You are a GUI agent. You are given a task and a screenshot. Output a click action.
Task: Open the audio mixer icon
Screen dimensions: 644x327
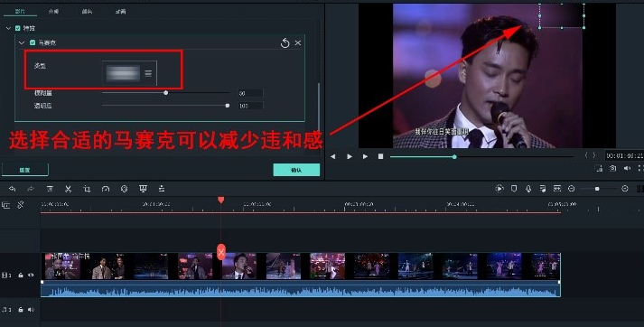point(543,189)
